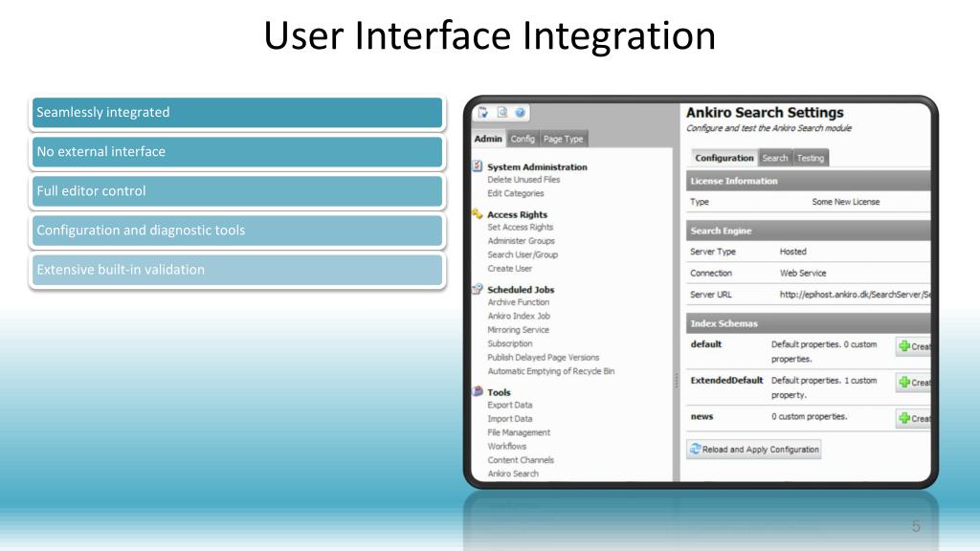Switch to the Admin tab
Image resolution: width=980 pixels, height=551 pixels.
pos(488,139)
